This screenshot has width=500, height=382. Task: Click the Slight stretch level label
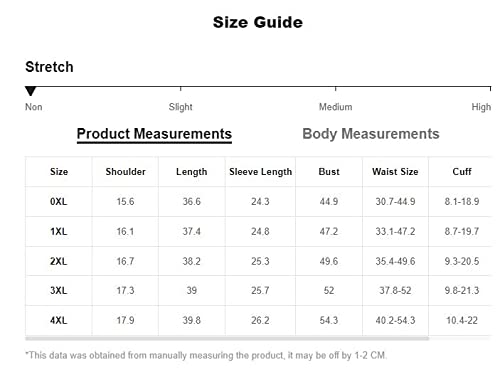180,107
